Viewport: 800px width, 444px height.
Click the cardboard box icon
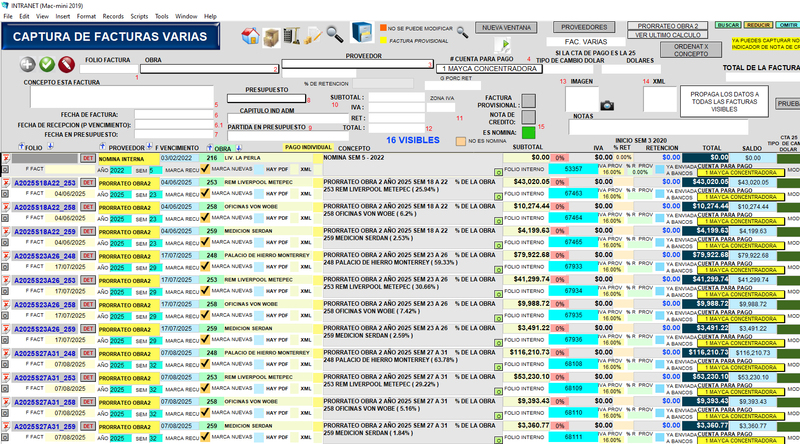pyautogui.click(x=271, y=36)
